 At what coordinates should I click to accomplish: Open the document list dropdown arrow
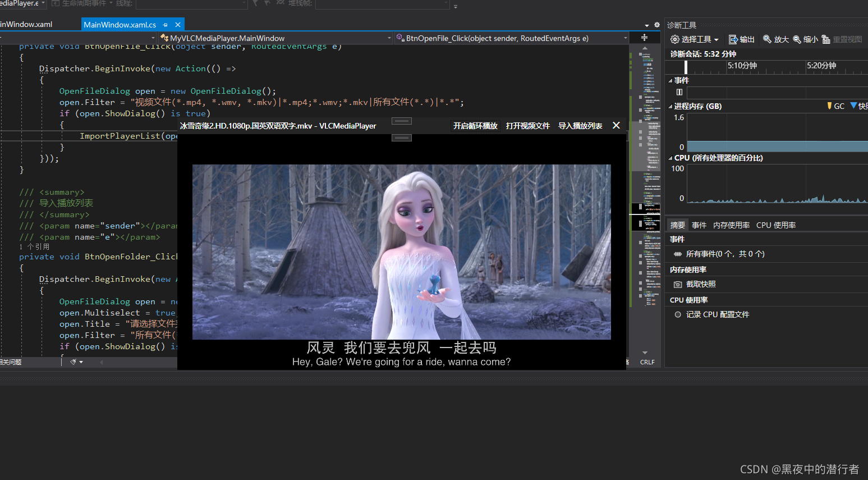click(647, 25)
